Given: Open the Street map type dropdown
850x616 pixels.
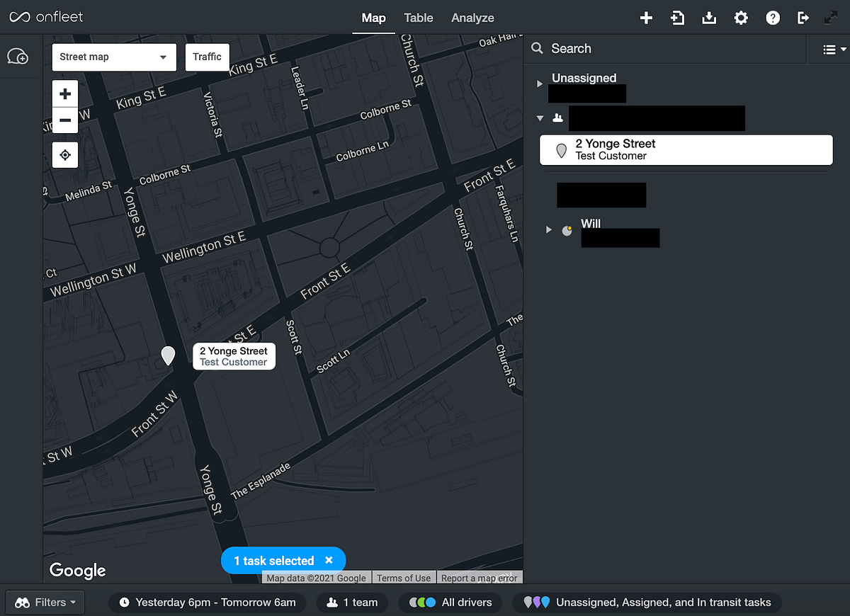Looking at the screenshot, I should pos(113,57).
